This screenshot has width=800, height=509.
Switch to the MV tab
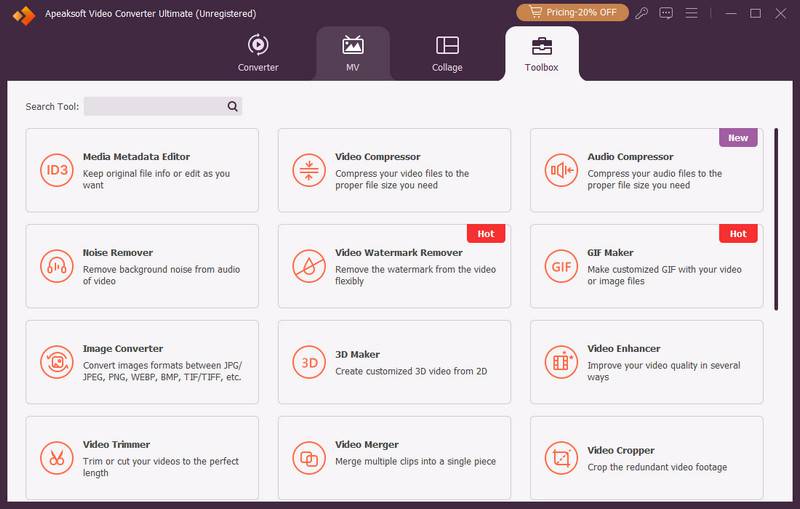353,53
